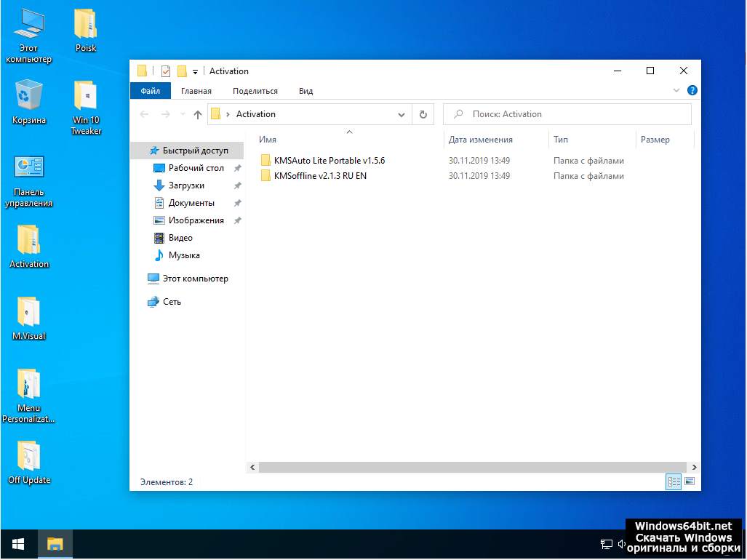Viewport: 747px width, 560px height.
Task: Open File Explorer from the taskbar
Action: coord(55,544)
